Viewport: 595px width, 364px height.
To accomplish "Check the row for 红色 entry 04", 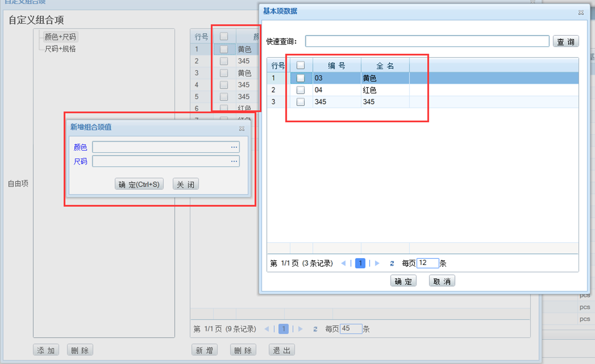I will coord(300,89).
